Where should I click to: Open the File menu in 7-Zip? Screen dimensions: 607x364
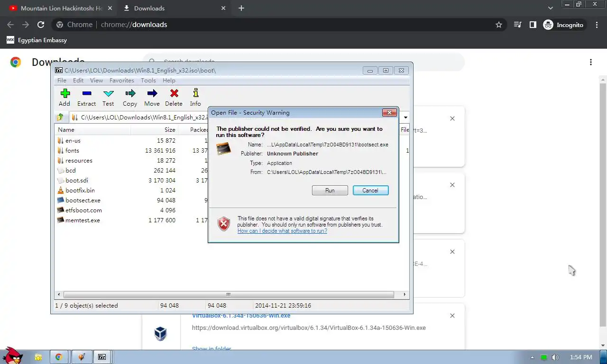pyautogui.click(x=62, y=81)
